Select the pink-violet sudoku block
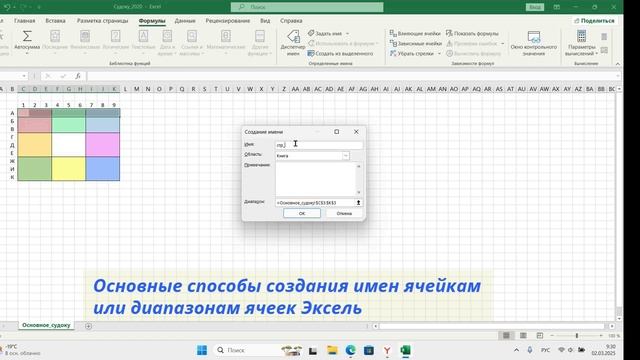The height and width of the screenshot is (360, 640). click(x=102, y=144)
